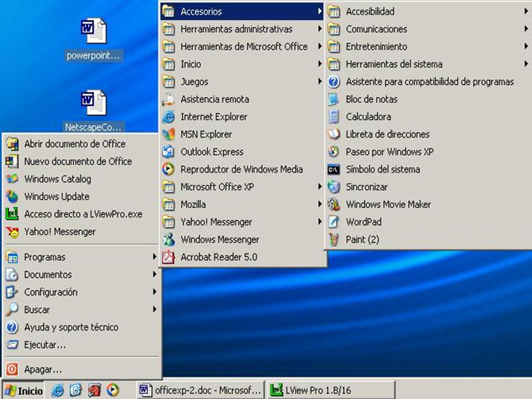Click the Inicio Start button
The width and height of the screenshot is (532, 399).
click(23, 391)
